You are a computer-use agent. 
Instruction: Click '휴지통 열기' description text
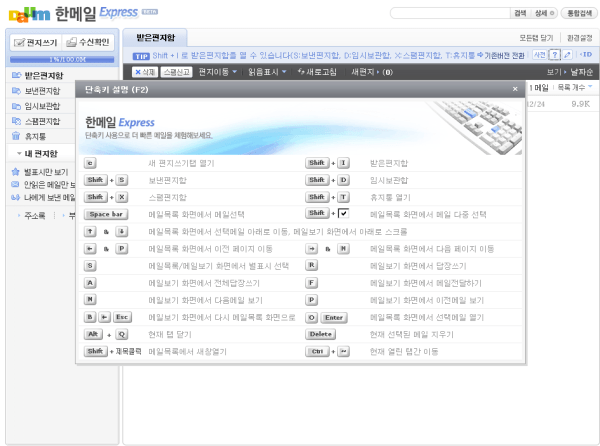(x=390, y=197)
